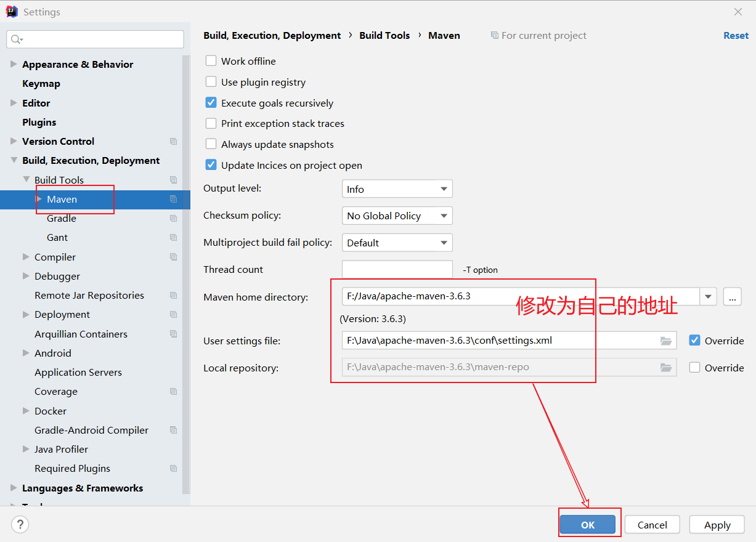This screenshot has width=756, height=542.
Task: Enable the Work offline checkbox
Action: (x=211, y=61)
